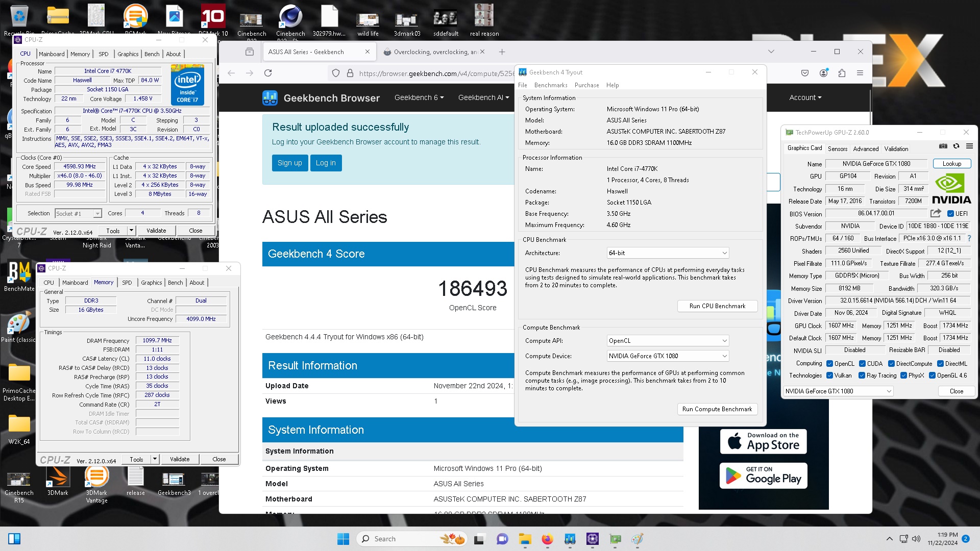
Task: Toggle the DirectML checkbox
Action: (940, 364)
